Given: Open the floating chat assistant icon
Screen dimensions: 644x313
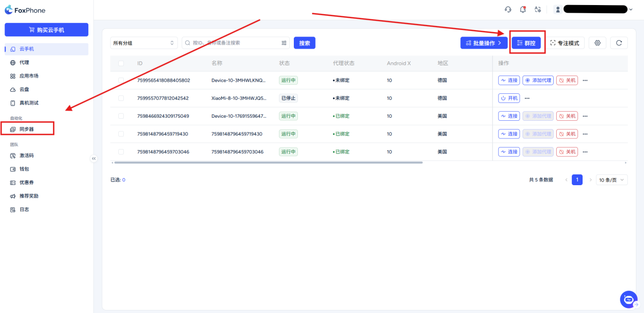Looking at the screenshot, I should [629, 300].
